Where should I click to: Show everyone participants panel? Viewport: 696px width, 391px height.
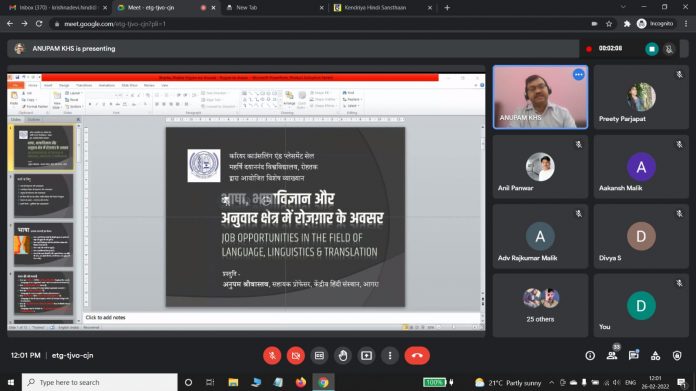coord(612,355)
